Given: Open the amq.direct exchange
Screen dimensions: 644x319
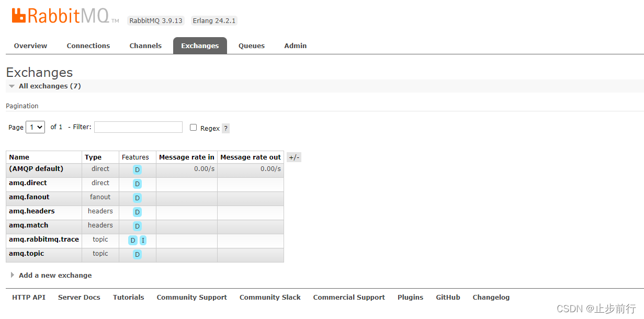Looking at the screenshot, I should click(x=28, y=183).
